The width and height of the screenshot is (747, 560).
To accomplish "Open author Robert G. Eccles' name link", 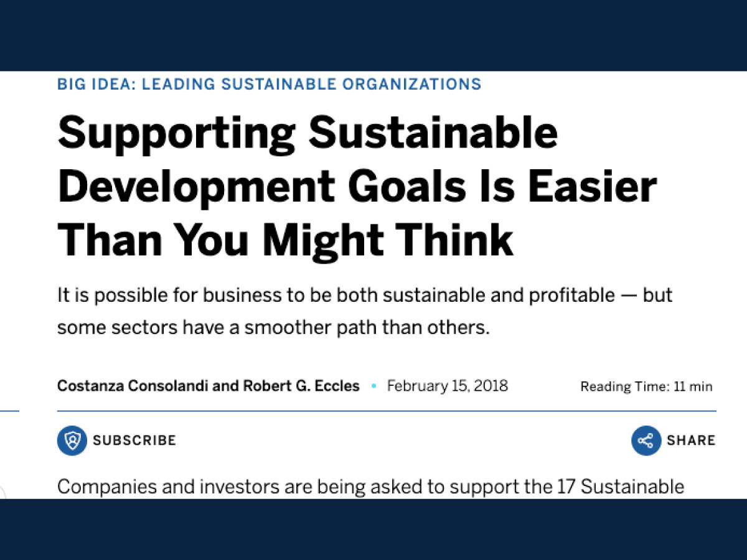I will pyautogui.click(x=300, y=386).
